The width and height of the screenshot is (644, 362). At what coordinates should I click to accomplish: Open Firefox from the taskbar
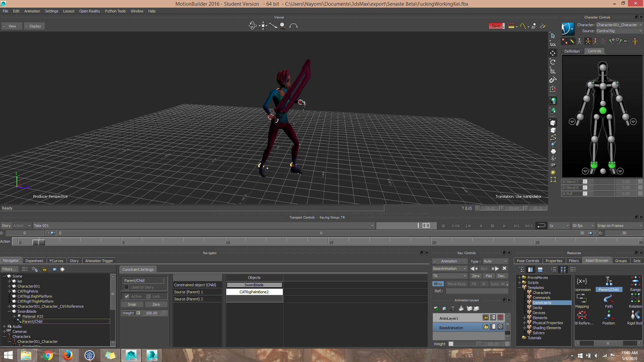coord(68,355)
